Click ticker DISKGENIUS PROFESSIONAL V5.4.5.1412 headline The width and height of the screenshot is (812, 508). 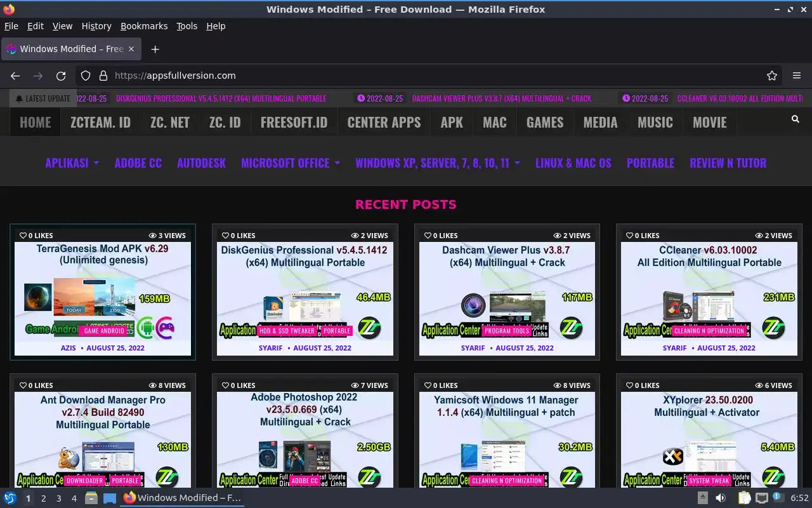click(x=221, y=98)
